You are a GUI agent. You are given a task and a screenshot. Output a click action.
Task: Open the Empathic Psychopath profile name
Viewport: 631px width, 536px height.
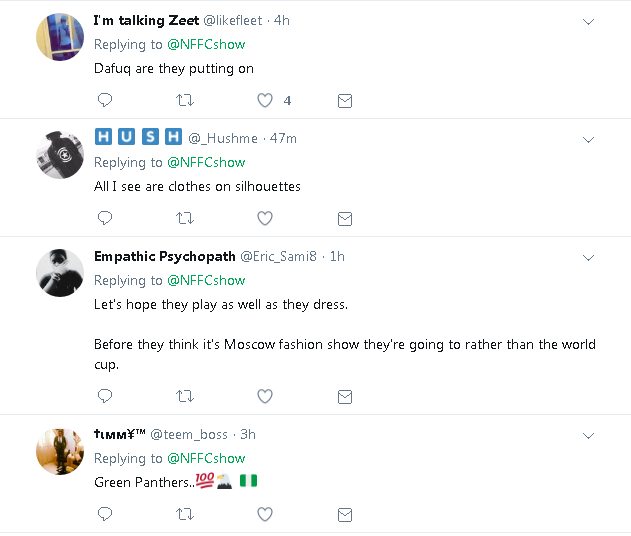pos(163,257)
